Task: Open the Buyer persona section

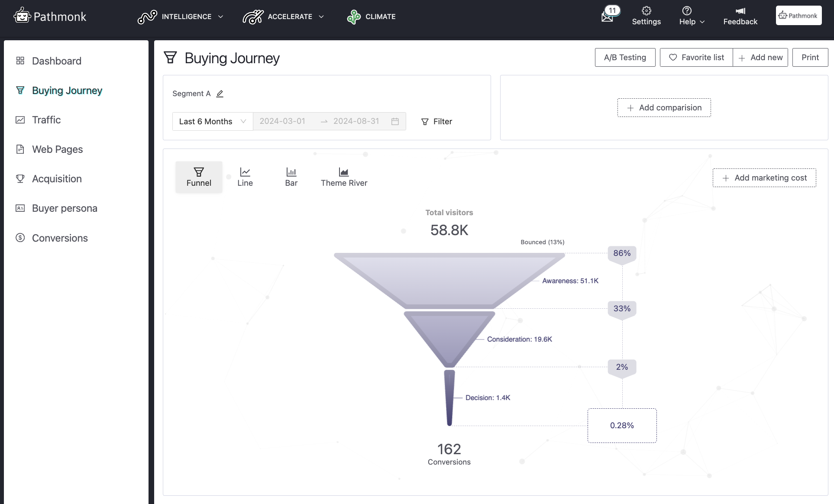Action: 64,208
